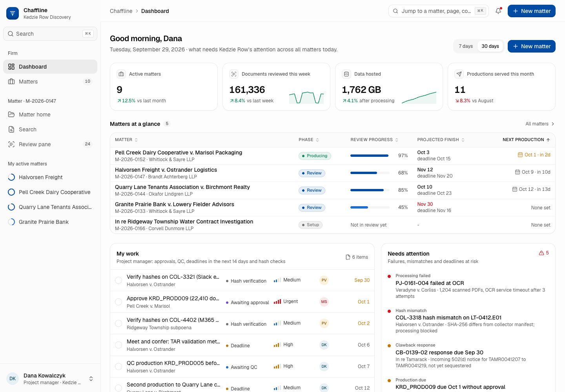The image size is (565, 392).
Task: Click the warning triangle icon in Needs attention
Action: pyautogui.click(x=541, y=253)
